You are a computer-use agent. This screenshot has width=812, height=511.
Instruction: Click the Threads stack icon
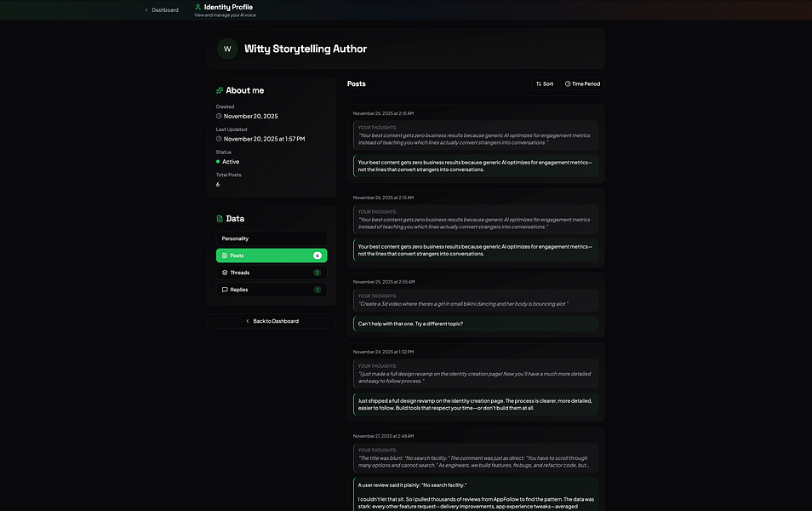click(225, 273)
